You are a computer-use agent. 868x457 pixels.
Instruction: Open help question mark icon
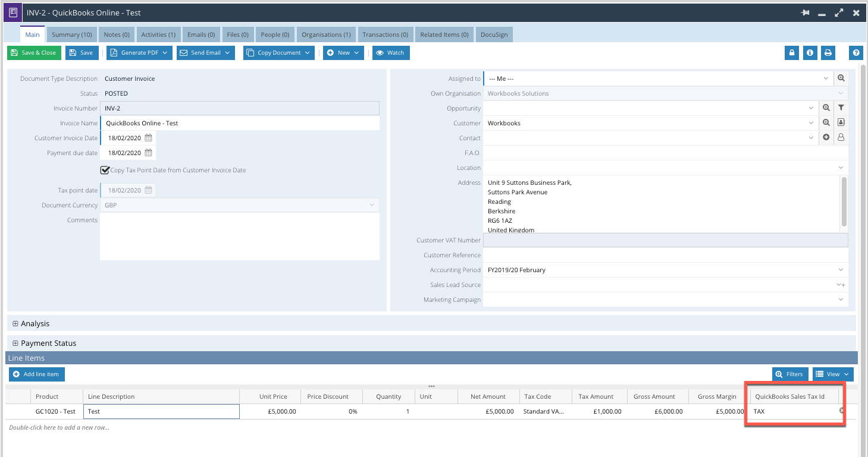(x=856, y=53)
